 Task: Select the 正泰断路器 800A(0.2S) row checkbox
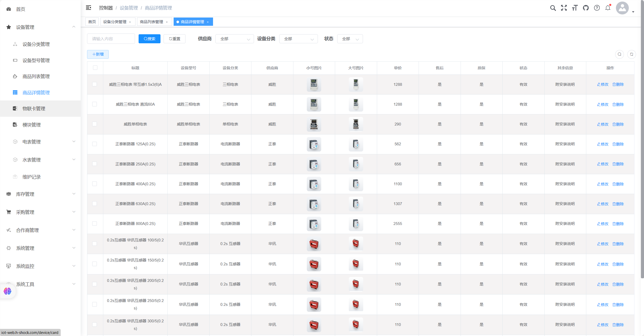[x=95, y=223]
